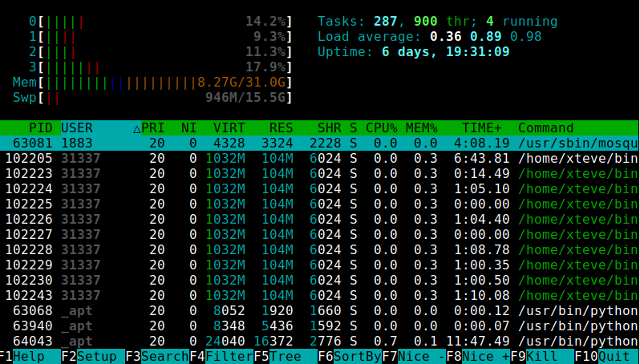Select the process row with PID 63068
Viewport: 640px width, 364px height.
click(320, 311)
